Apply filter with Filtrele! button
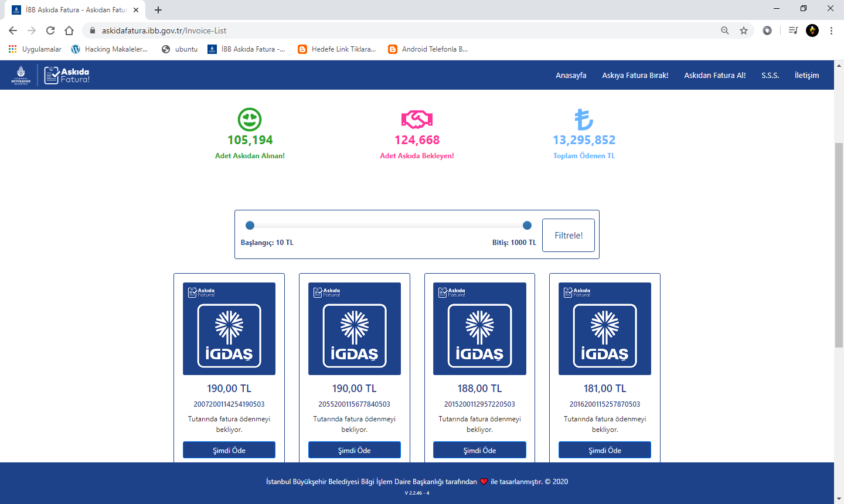844x504 pixels. coord(569,235)
